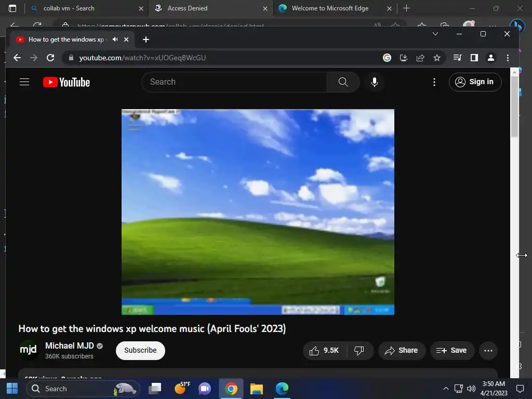
Task: Open network settings tray icon
Action: tap(458, 389)
